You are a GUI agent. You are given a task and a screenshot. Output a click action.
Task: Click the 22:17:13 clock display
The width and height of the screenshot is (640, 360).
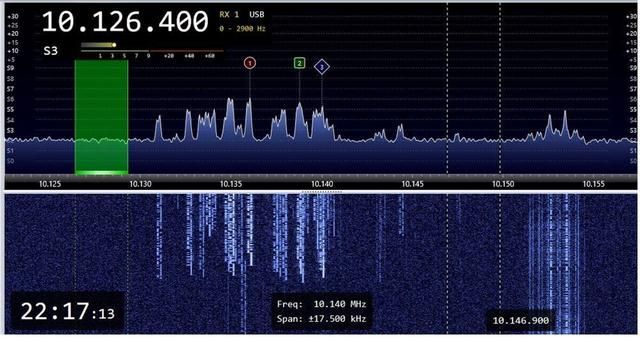(67, 311)
